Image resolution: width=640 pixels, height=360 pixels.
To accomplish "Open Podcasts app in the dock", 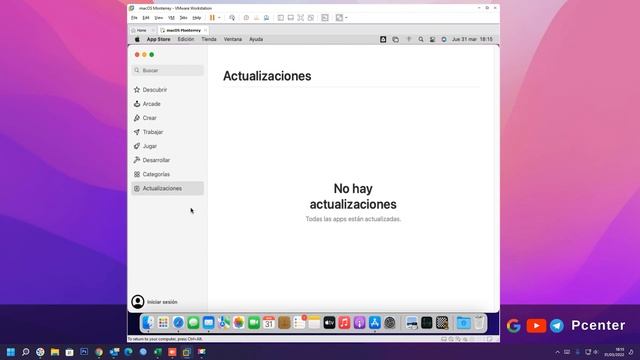I will click(x=360, y=323).
